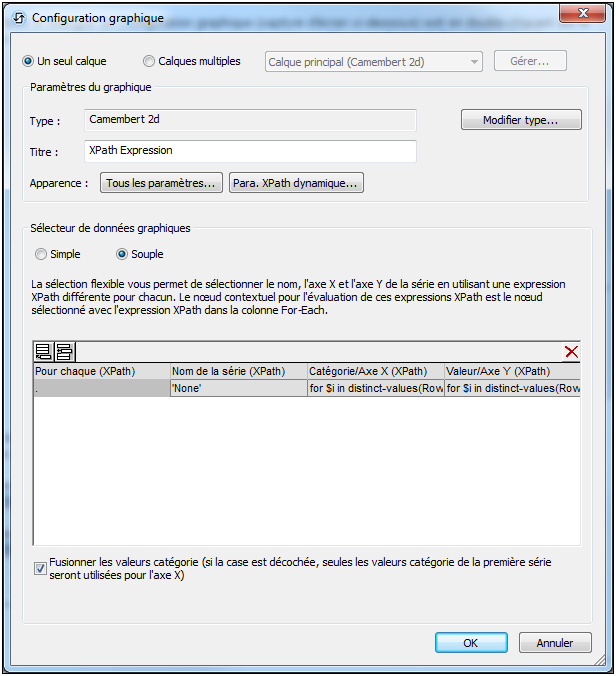Image resolution: width=616 pixels, height=676 pixels.
Task: Click the 'Modifier type...' button
Action: tap(521, 120)
